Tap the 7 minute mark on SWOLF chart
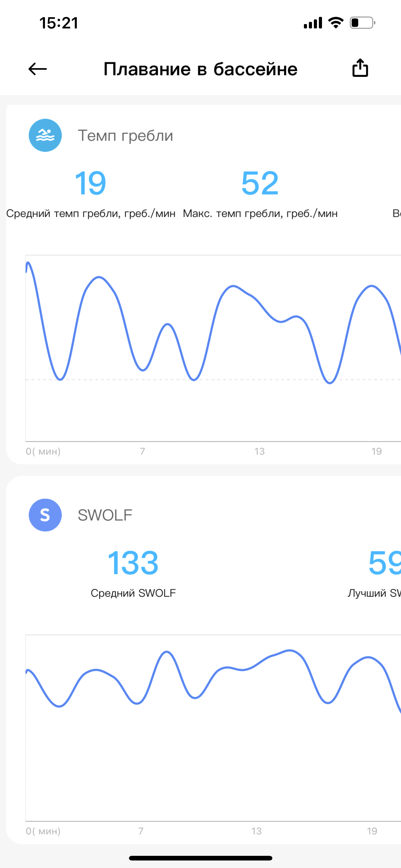 click(x=141, y=831)
